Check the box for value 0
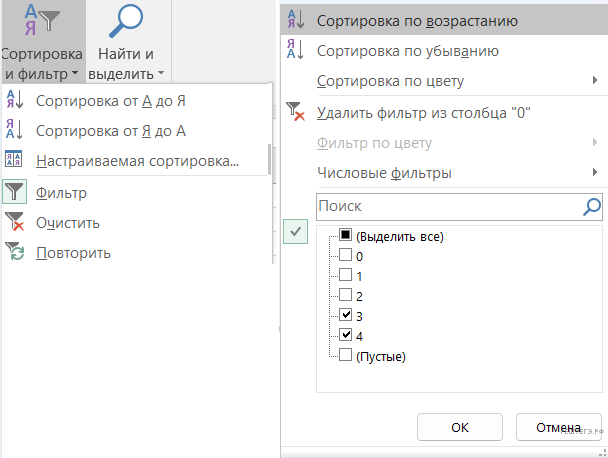 pyautogui.click(x=345, y=255)
